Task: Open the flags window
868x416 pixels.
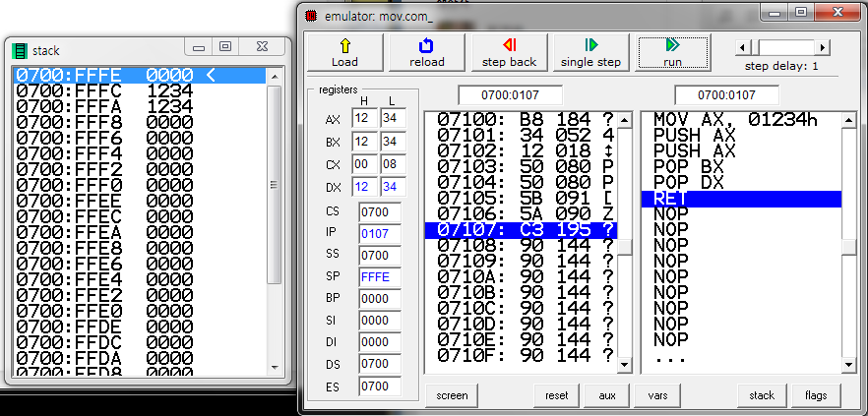Action: (x=816, y=395)
